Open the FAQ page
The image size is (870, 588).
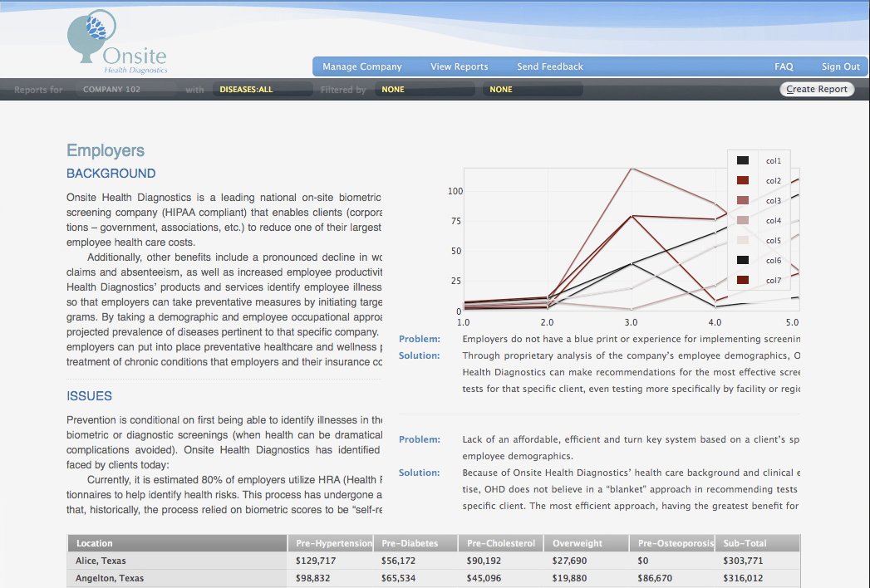click(x=784, y=66)
